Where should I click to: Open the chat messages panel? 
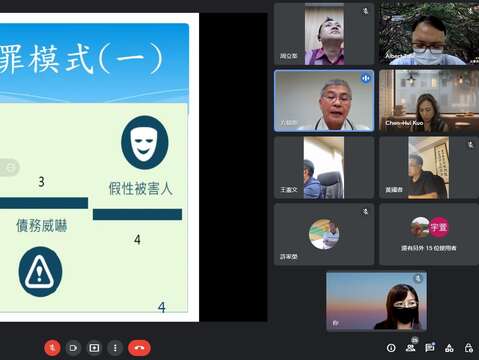430,348
